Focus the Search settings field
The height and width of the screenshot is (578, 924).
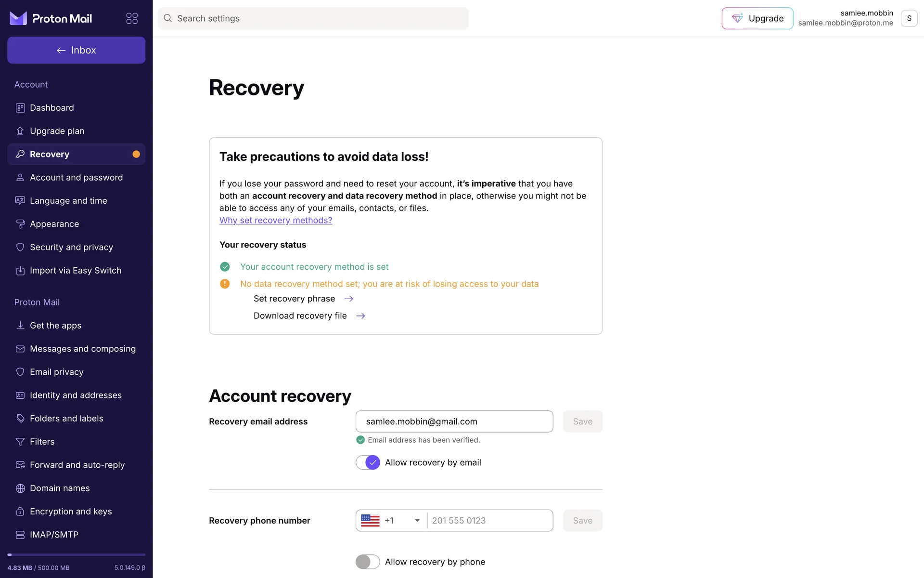tap(318, 18)
